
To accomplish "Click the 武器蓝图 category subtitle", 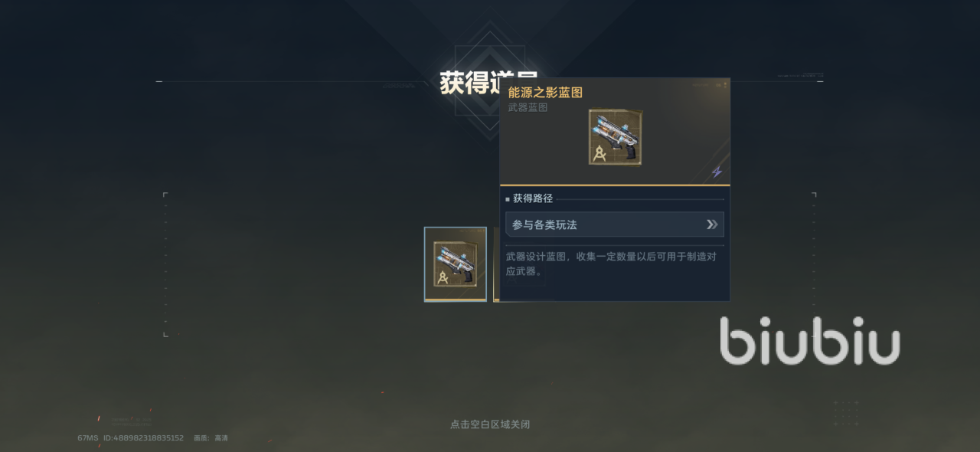I will (x=528, y=108).
